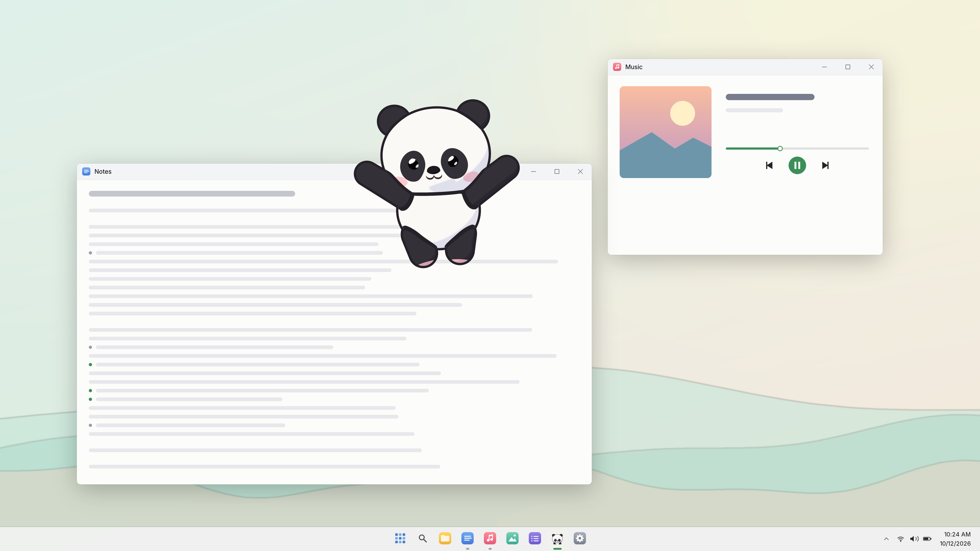Close the Music window
The height and width of the screenshot is (551, 980).
[x=871, y=67]
